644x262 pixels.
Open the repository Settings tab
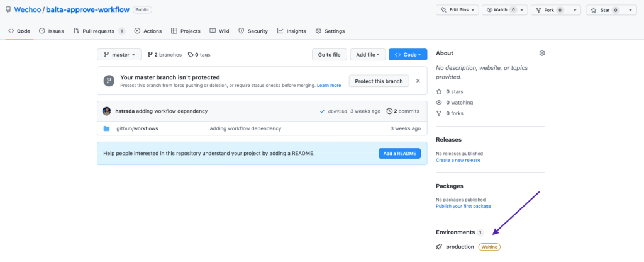click(330, 31)
